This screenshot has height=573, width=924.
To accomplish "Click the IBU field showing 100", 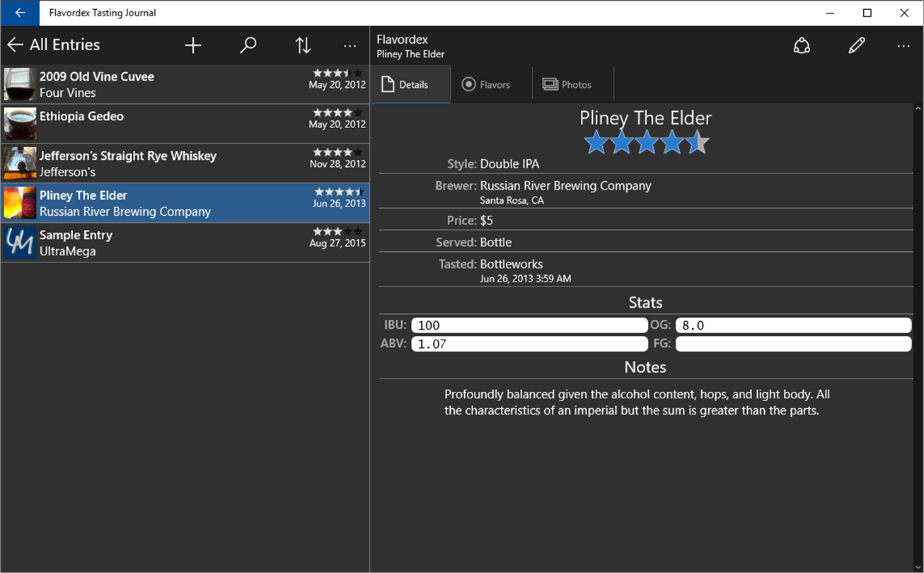I will click(x=529, y=325).
